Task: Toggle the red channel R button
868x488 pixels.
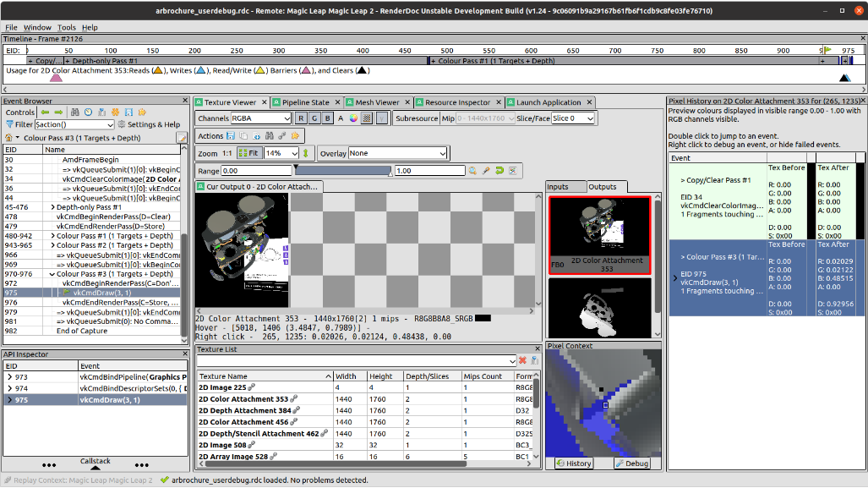Action: (301, 118)
